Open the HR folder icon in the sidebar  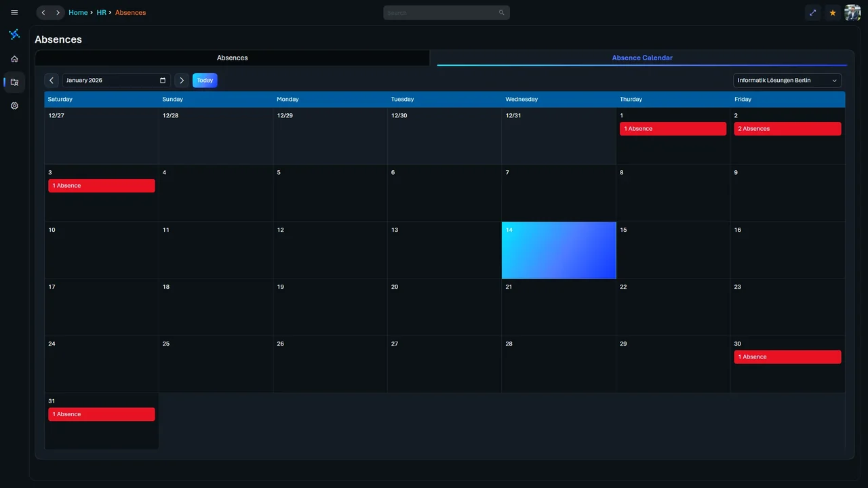(14, 82)
